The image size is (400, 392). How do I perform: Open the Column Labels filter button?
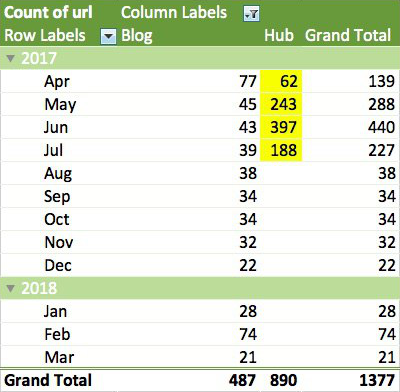coord(251,14)
